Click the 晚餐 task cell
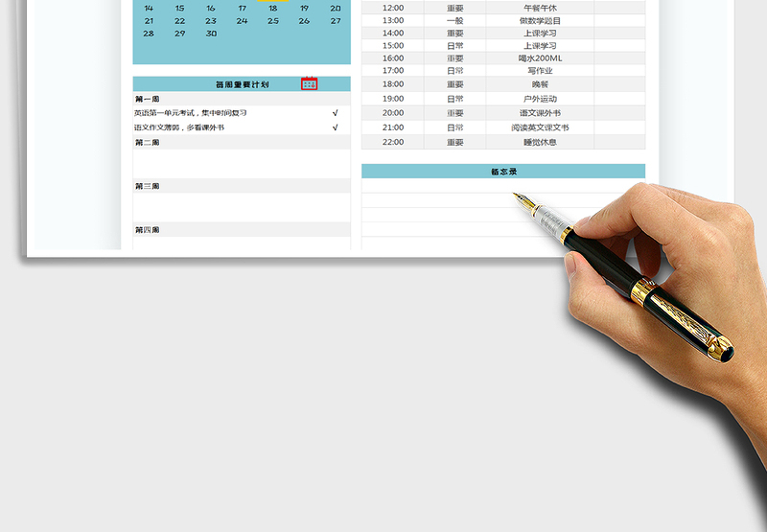This screenshot has width=767, height=532. click(x=540, y=84)
